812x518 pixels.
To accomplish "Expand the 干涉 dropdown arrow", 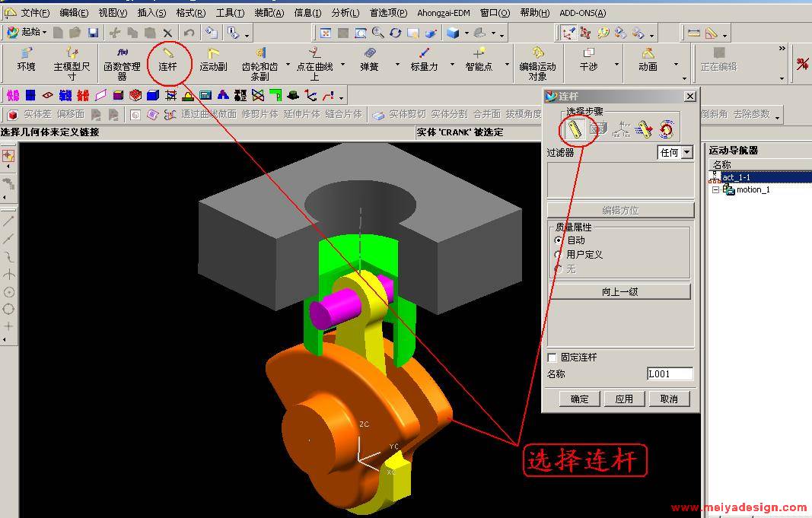I will (x=616, y=65).
